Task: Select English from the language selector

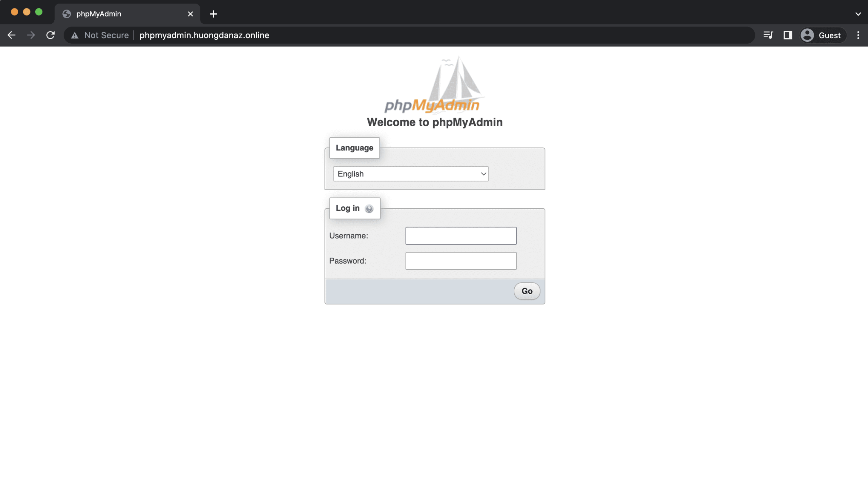Action: point(411,174)
